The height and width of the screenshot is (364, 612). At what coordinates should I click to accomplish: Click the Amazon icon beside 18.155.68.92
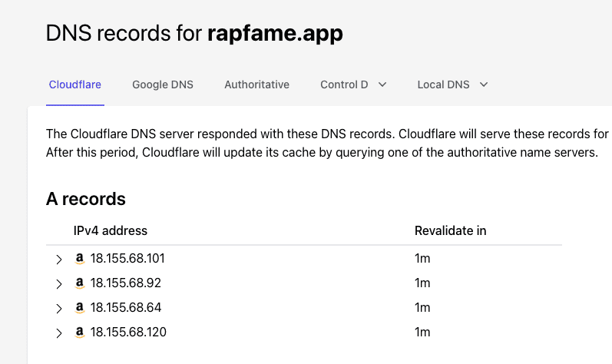click(80, 283)
